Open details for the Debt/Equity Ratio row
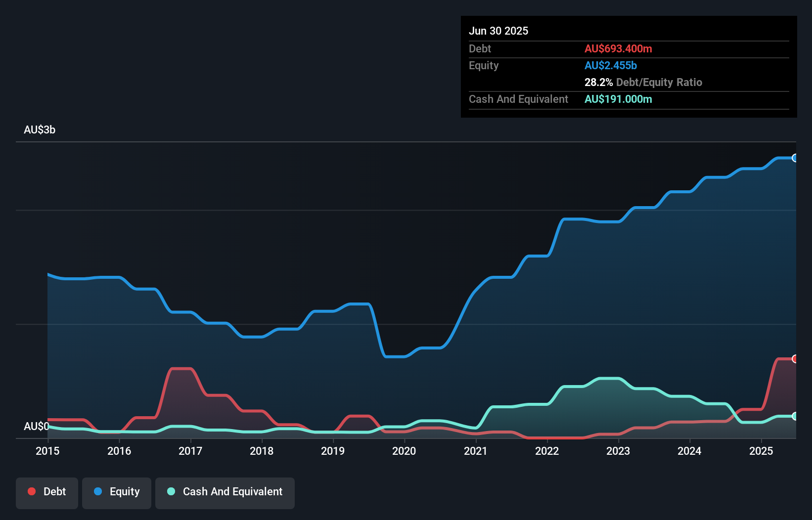 (643, 82)
